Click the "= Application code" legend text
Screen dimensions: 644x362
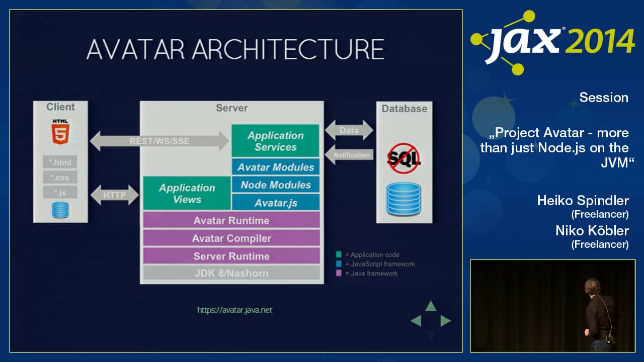coord(372,255)
